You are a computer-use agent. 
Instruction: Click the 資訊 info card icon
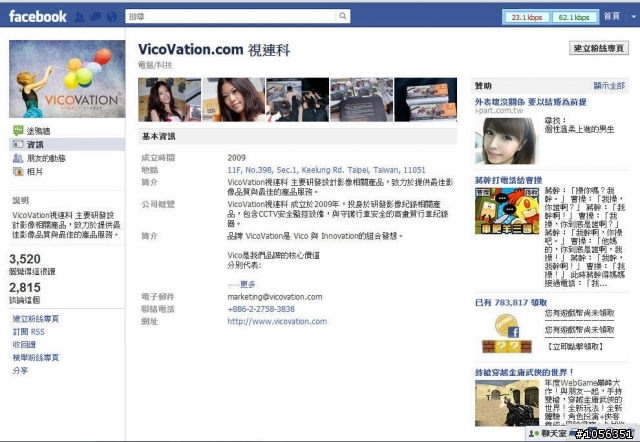(x=18, y=144)
